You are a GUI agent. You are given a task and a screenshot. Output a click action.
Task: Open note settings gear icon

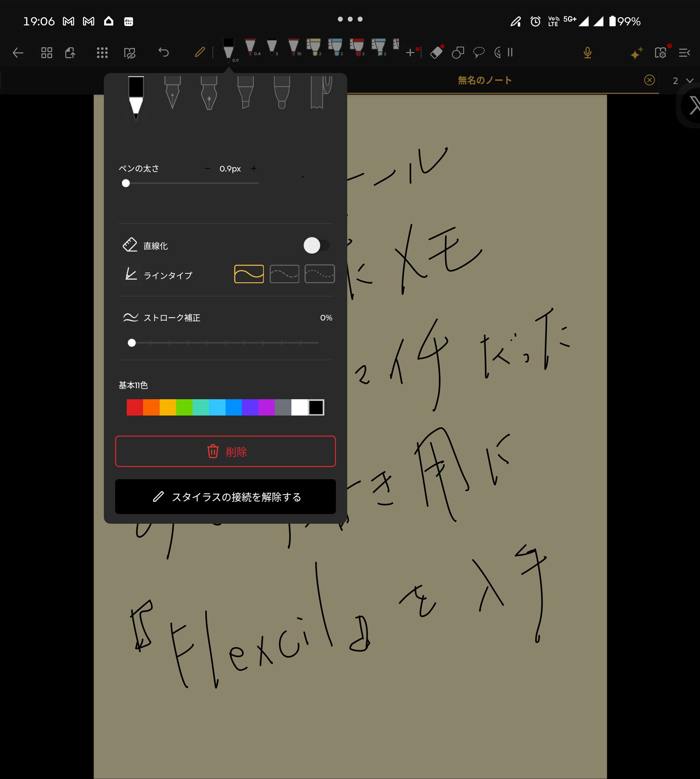pyautogui.click(x=660, y=53)
